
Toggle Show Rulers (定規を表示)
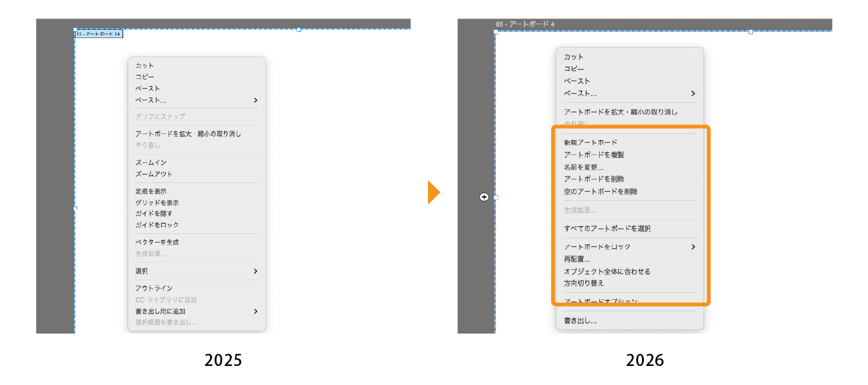click(x=151, y=191)
